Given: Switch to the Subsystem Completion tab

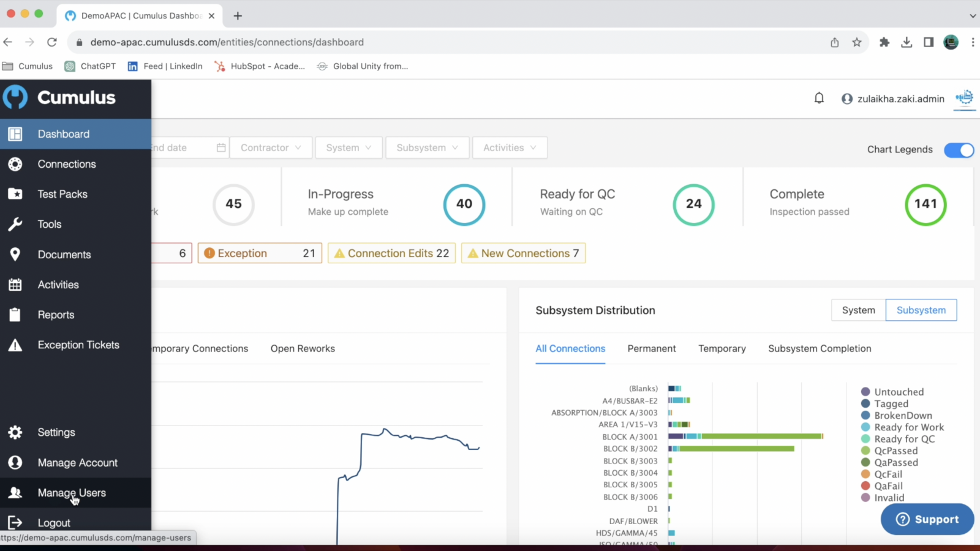Looking at the screenshot, I should tap(820, 348).
